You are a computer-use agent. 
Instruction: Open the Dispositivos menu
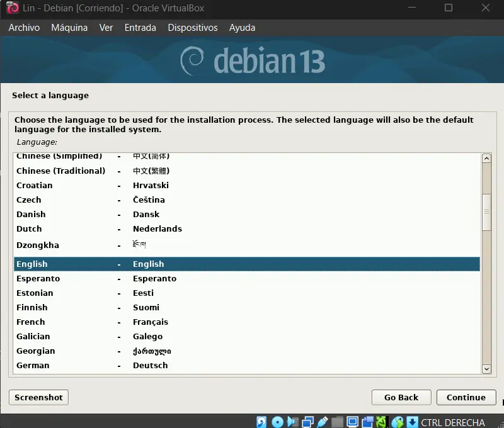tap(192, 28)
